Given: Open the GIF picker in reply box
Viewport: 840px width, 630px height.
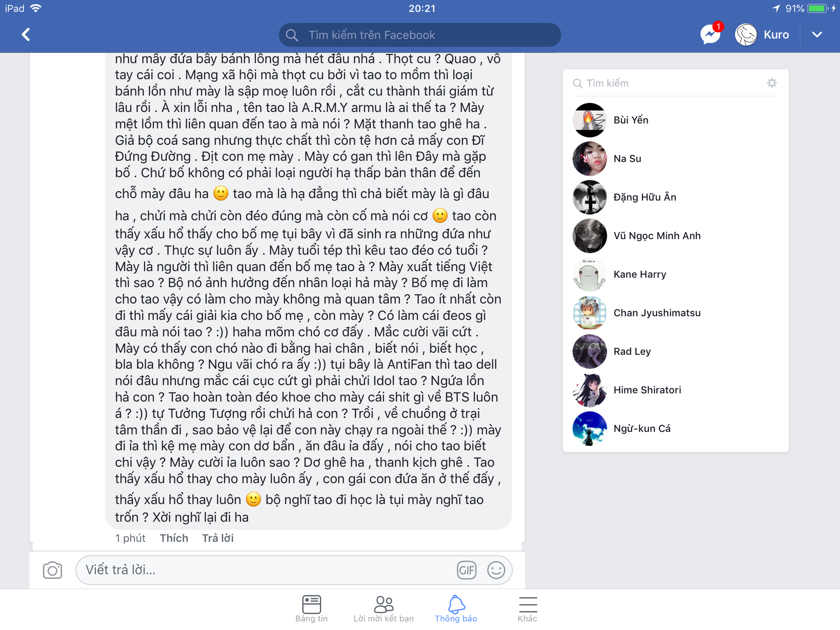Looking at the screenshot, I should tap(466, 570).
